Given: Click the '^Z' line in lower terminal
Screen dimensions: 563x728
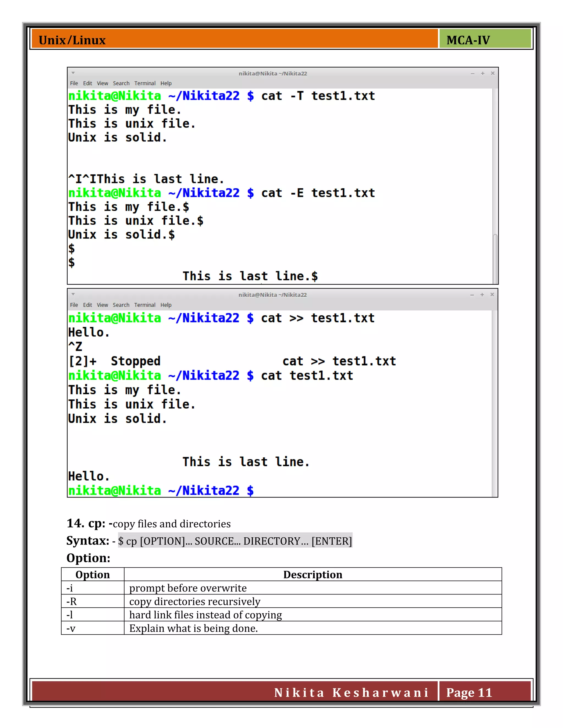Looking at the screenshot, I should click(75, 347).
